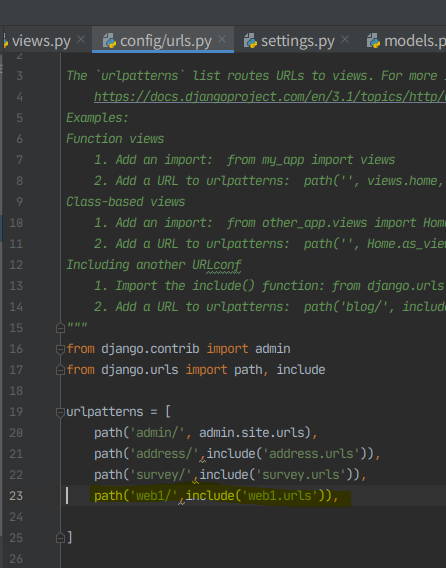Collapse the docstring at the closing triple quotes

pyautogui.click(x=60, y=328)
